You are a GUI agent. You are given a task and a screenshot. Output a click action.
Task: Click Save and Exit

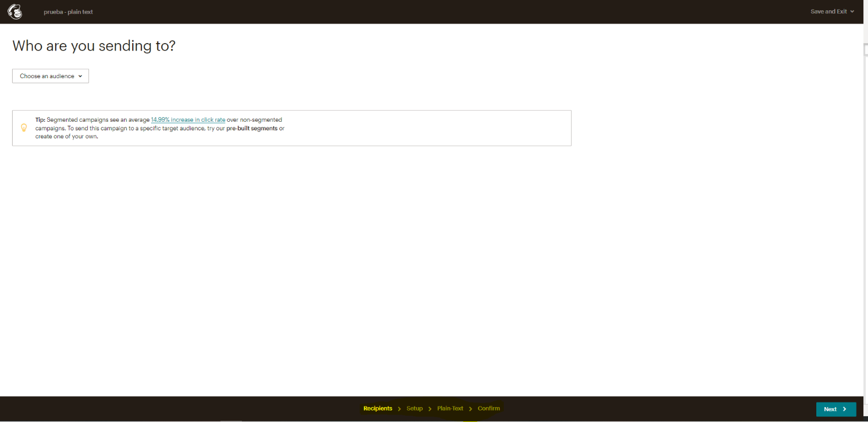pyautogui.click(x=828, y=11)
